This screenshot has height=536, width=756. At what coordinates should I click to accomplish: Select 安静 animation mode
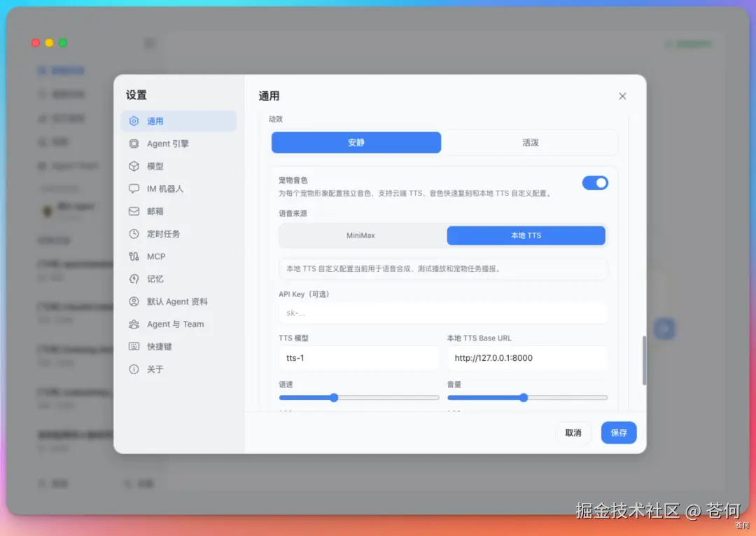click(x=356, y=142)
